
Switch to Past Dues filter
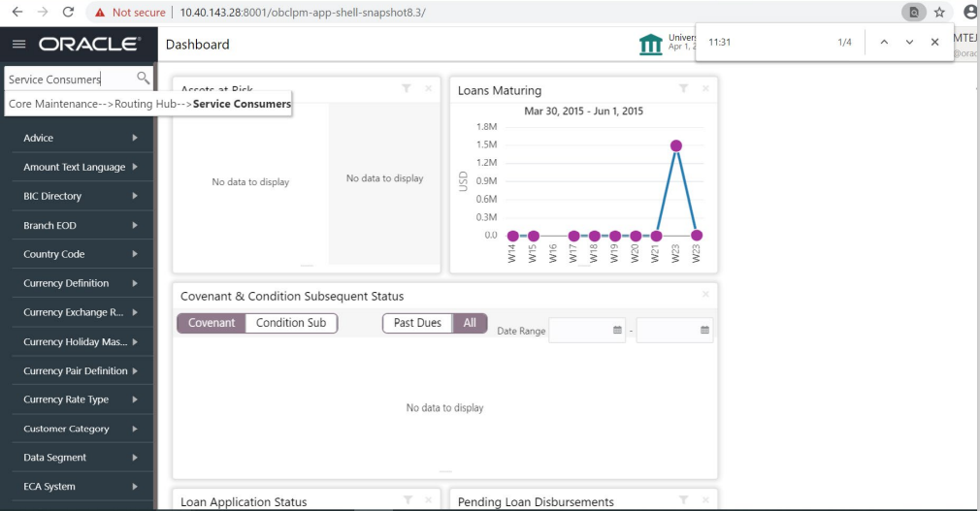[x=417, y=323]
